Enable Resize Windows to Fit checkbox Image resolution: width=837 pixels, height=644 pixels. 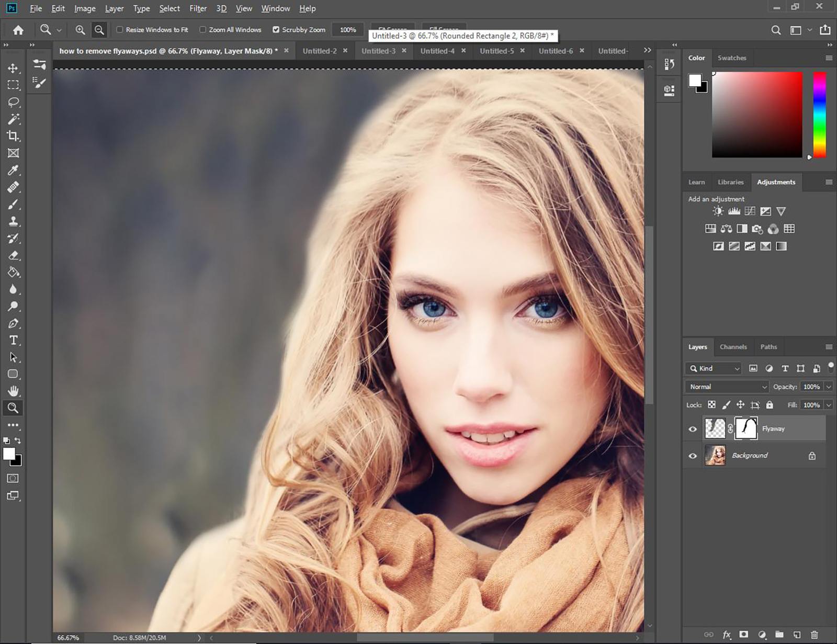click(120, 30)
